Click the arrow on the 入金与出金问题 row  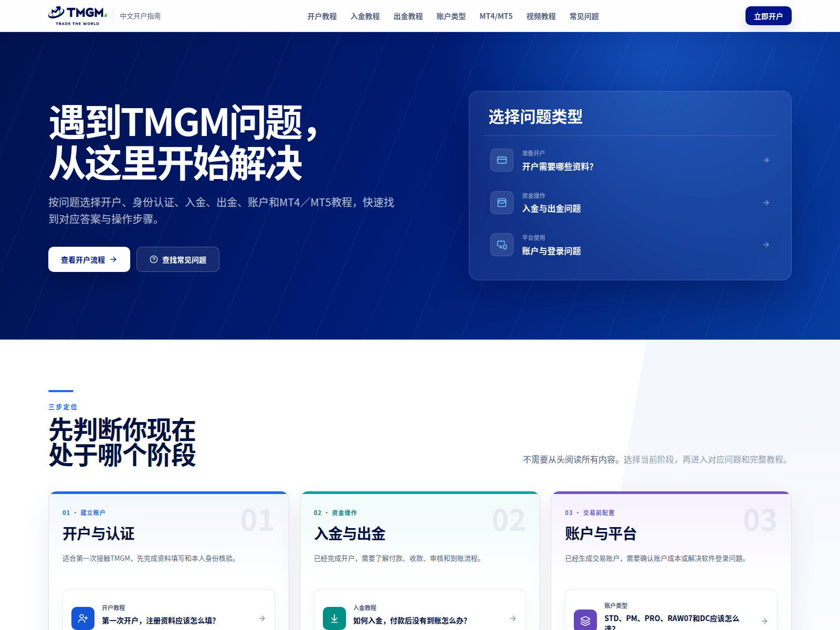pos(766,203)
